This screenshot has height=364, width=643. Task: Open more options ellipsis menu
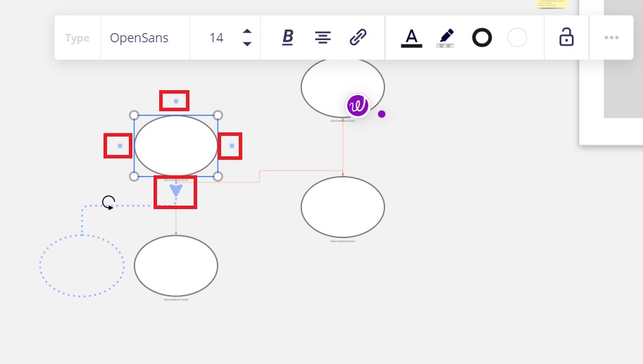coord(611,37)
